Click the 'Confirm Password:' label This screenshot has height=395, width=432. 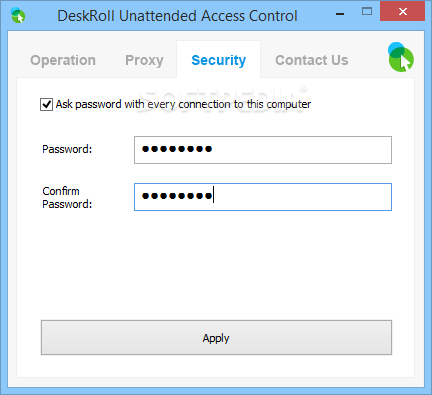pos(67,198)
